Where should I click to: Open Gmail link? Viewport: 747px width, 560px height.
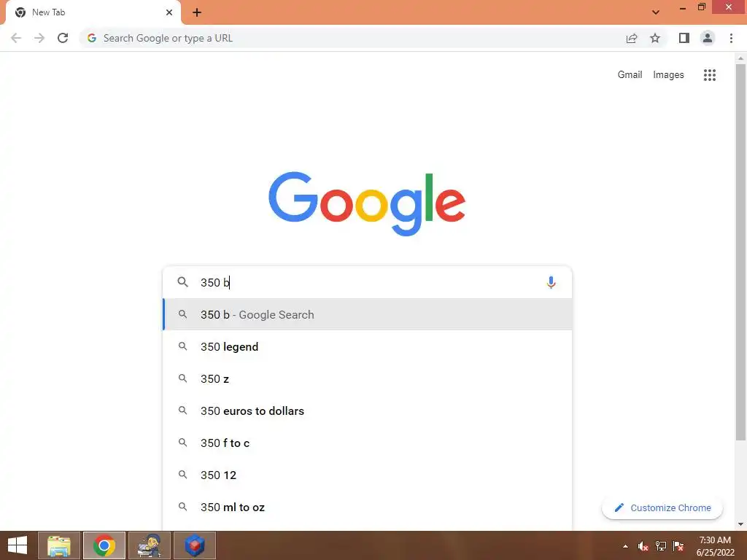click(630, 75)
